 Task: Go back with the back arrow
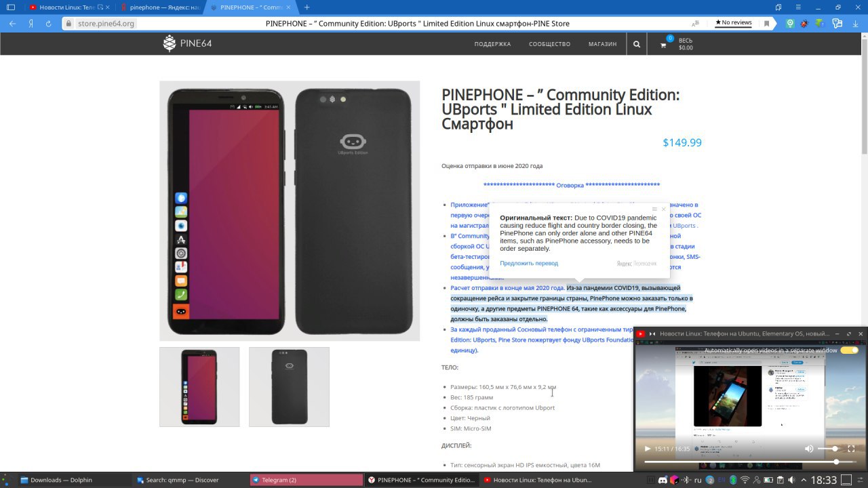(13, 23)
